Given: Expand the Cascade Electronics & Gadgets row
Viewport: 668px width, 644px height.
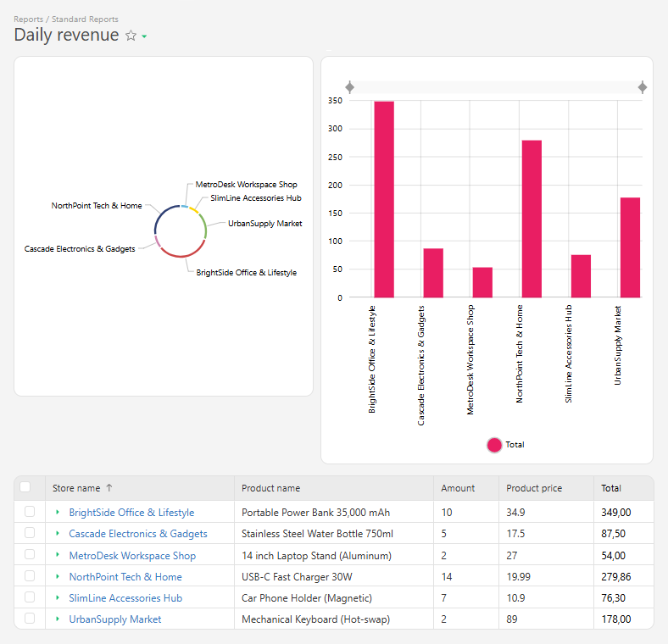Looking at the screenshot, I should click(58, 534).
